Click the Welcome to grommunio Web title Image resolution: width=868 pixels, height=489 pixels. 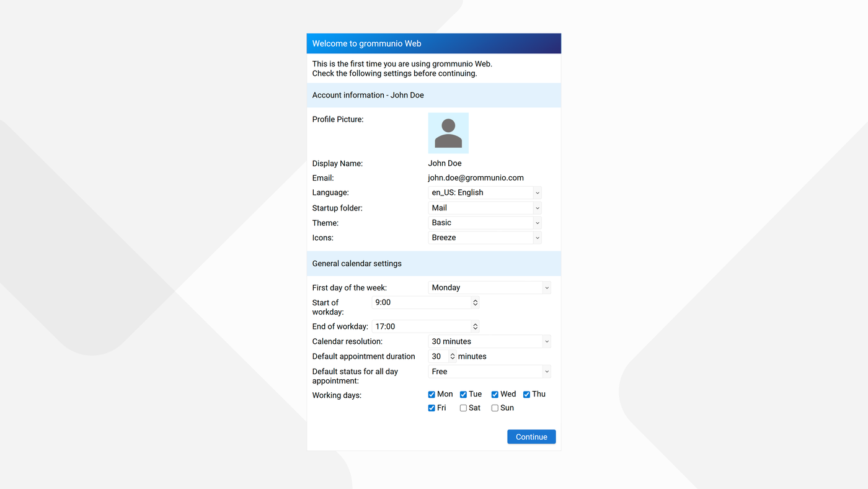(x=366, y=43)
